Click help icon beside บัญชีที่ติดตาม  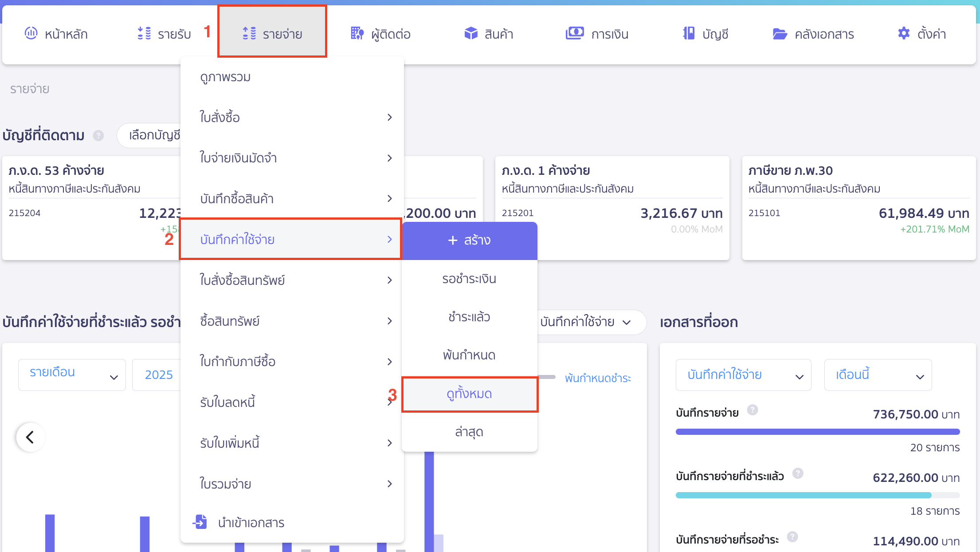[x=98, y=135]
